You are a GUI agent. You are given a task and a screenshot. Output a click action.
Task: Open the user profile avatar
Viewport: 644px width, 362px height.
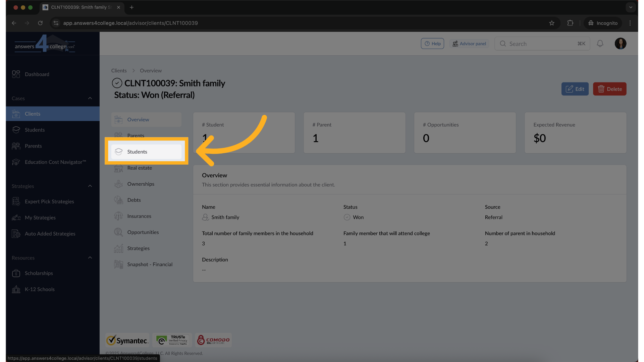coord(620,44)
